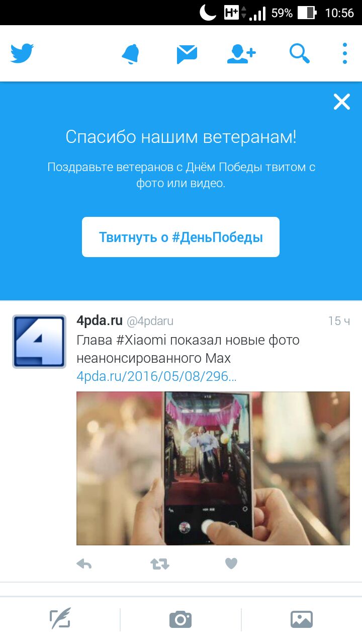Open the camera from the bottom bar
This screenshot has width=362, height=644.
pos(180,619)
